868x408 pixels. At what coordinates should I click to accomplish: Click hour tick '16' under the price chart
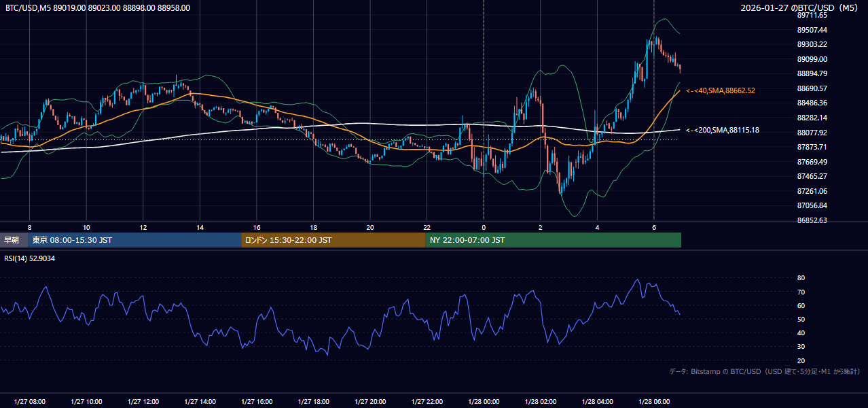[257, 227]
